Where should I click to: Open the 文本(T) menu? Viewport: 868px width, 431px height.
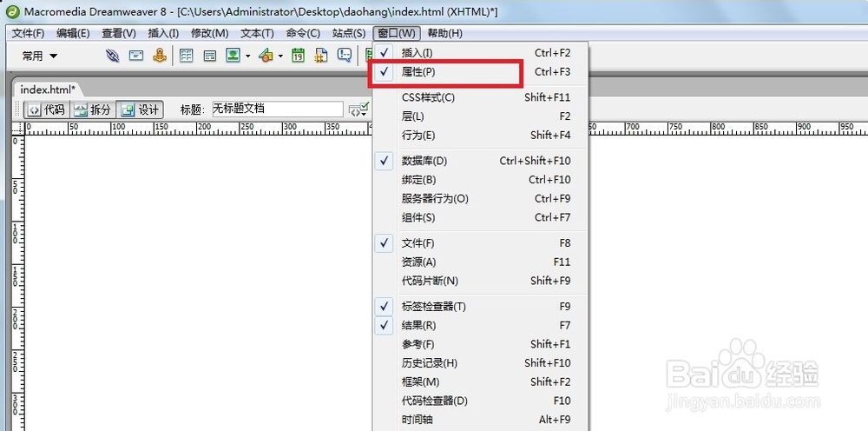[x=258, y=33]
